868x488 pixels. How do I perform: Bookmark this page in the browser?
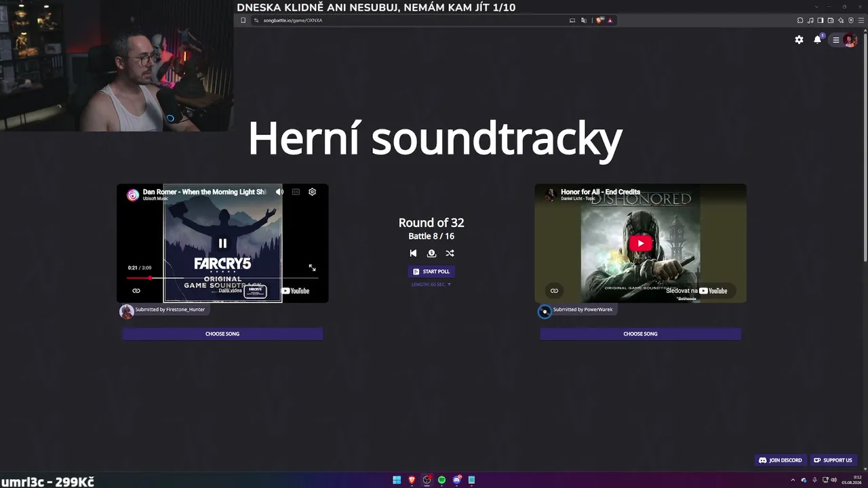click(243, 20)
